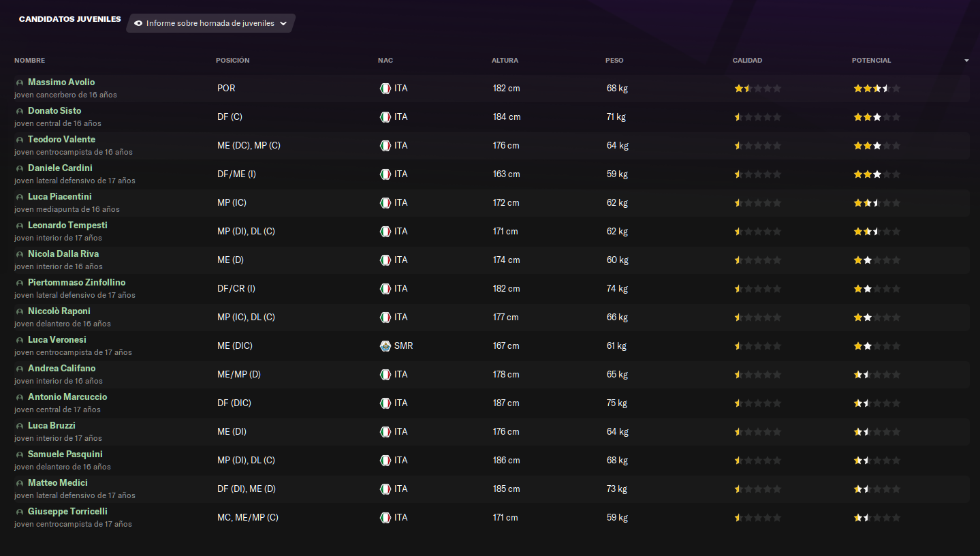
Task: Click the player icon beside Luca Veronesi
Action: (20, 340)
